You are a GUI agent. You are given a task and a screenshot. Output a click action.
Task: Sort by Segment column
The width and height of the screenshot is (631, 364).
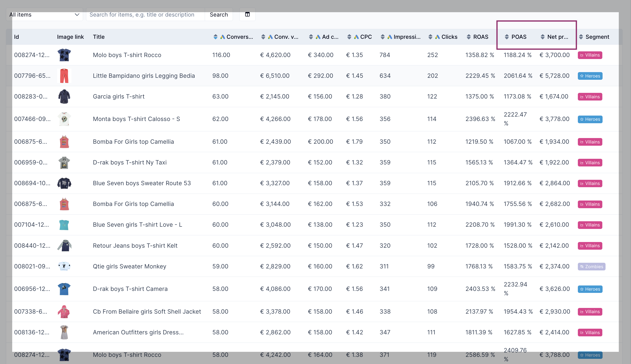(581, 37)
